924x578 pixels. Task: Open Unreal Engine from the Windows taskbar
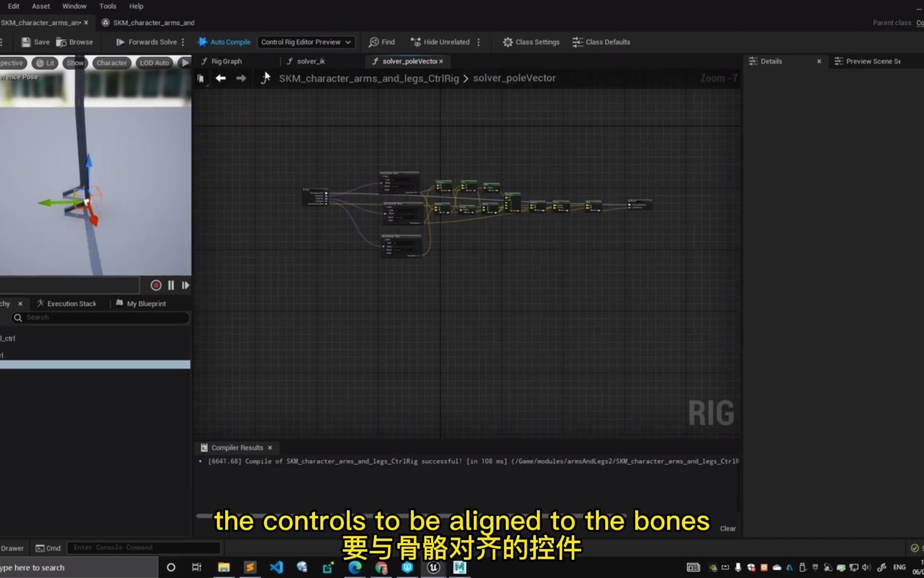point(433,567)
